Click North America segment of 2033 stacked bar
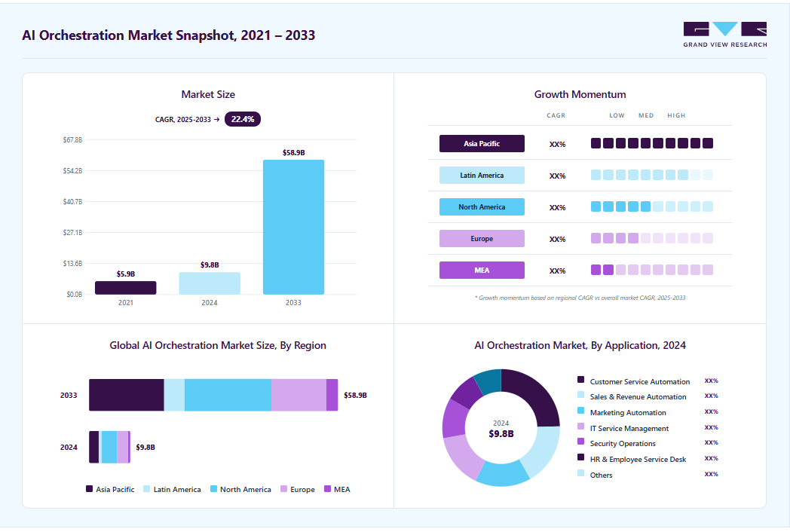Viewport: 790px width, 532px height. pyautogui.click(x=228, y=395)
